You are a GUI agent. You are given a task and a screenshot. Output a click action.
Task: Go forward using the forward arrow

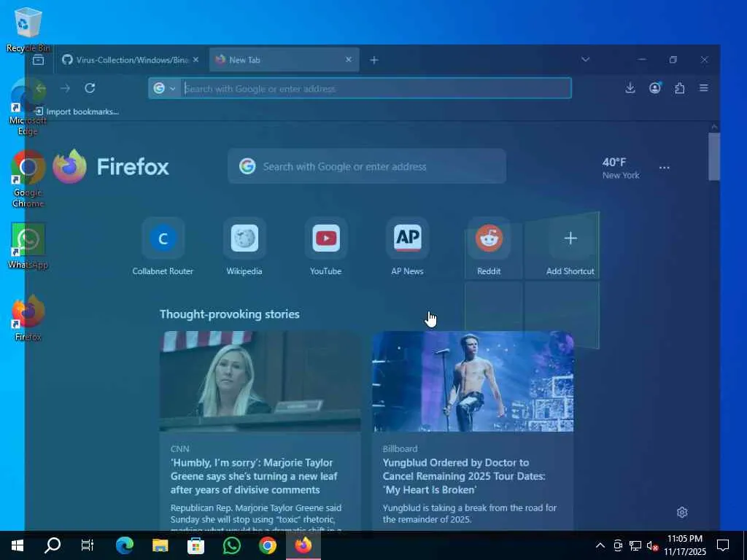[65, 88]
